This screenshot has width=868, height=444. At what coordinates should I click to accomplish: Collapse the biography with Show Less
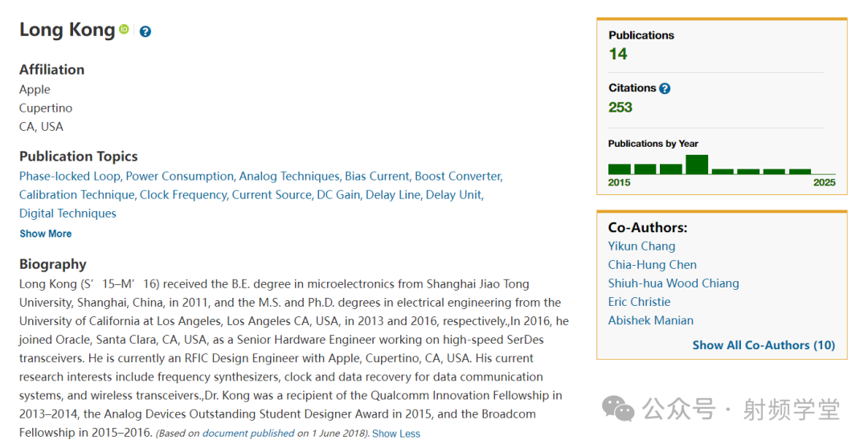tap(395, 434)
